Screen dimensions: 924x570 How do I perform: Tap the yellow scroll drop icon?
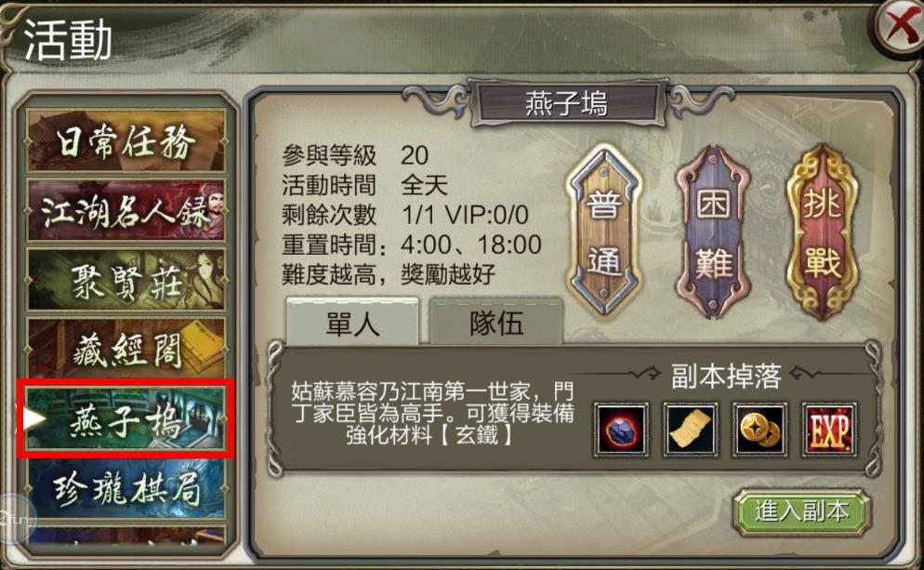coord(690,429)
